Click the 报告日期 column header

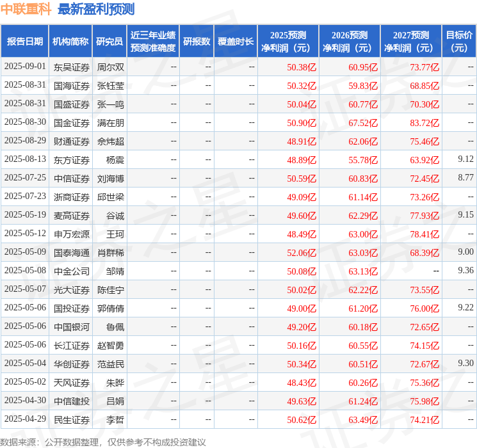[x=24, y=42]
